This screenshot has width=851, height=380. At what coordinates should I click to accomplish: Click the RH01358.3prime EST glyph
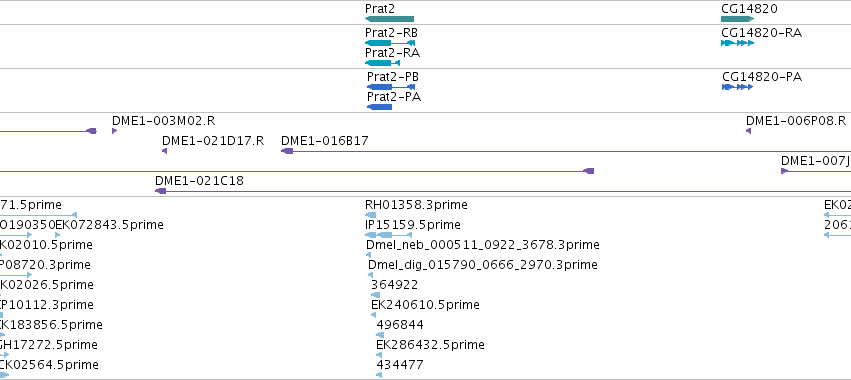point(371,215)
